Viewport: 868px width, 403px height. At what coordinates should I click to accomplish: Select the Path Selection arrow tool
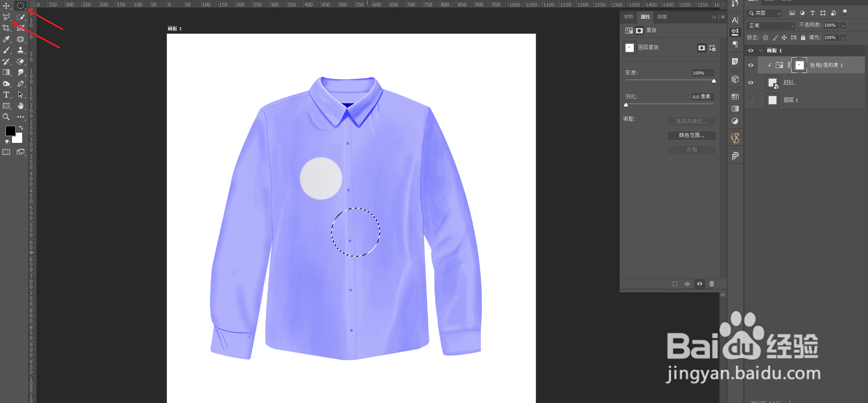pos(20,95)
